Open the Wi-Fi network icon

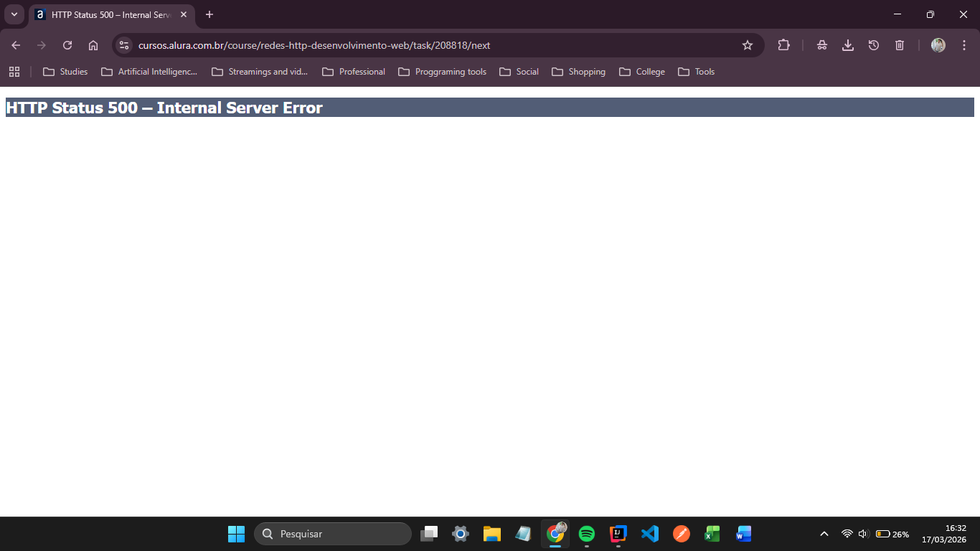point(847,534)
